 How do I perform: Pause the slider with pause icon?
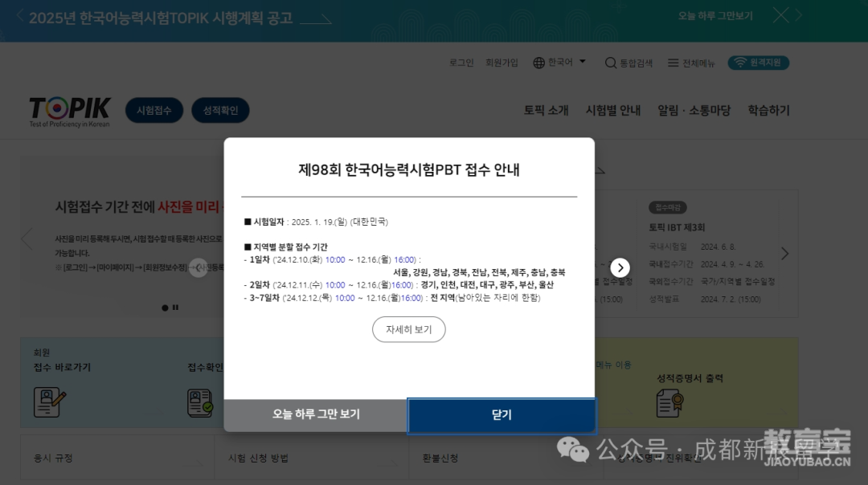coord(175,308)
